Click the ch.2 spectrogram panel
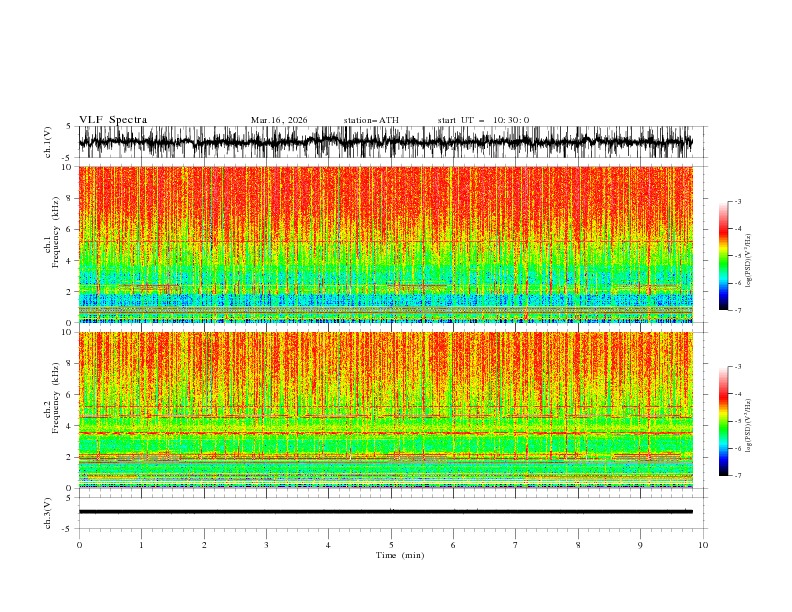 385,410
